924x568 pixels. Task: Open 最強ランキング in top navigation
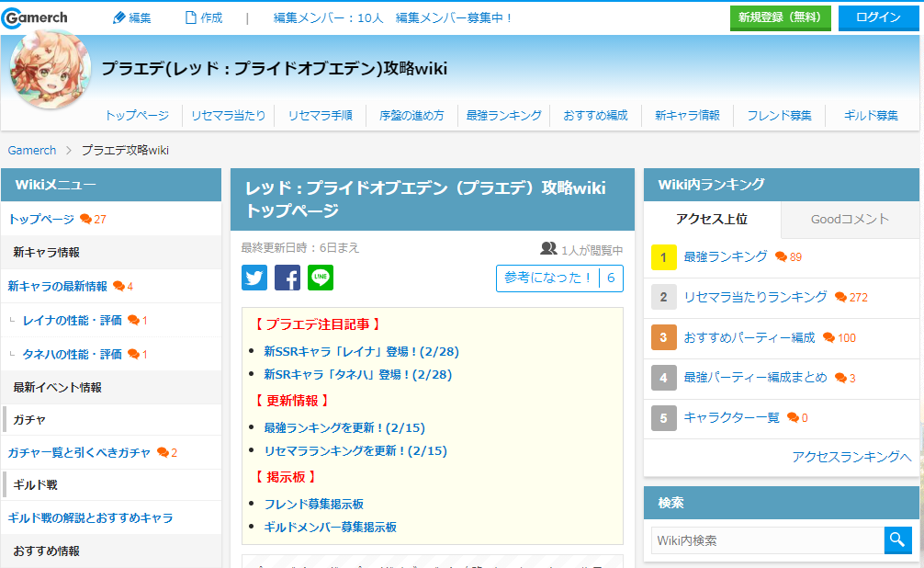click(x=504, y=116)
